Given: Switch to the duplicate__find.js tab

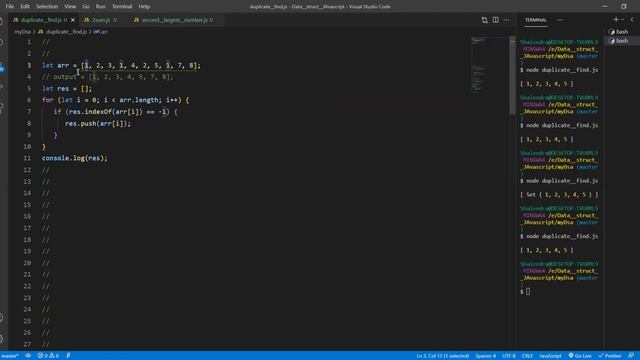Looking at the screenshot, I should (40, 20).
